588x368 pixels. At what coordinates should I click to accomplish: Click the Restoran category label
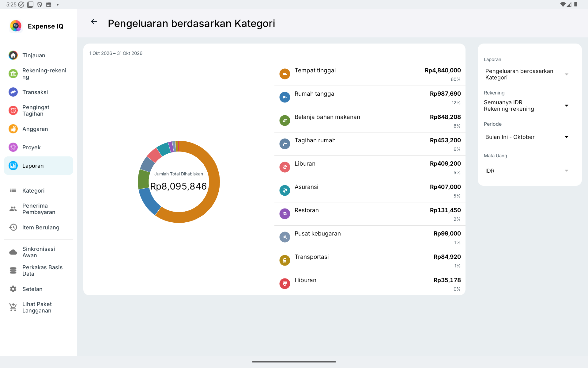[307, 210]
